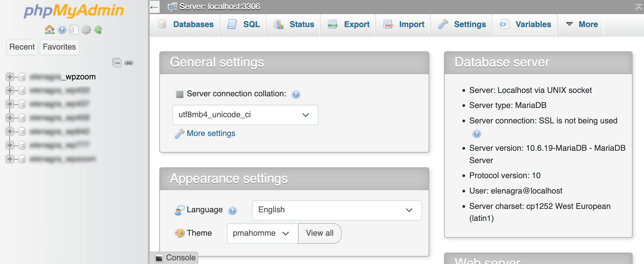This screenshot has width=644, height=264.
Task: Switch to the SQL tab
Action: click(x=243, y=24)
